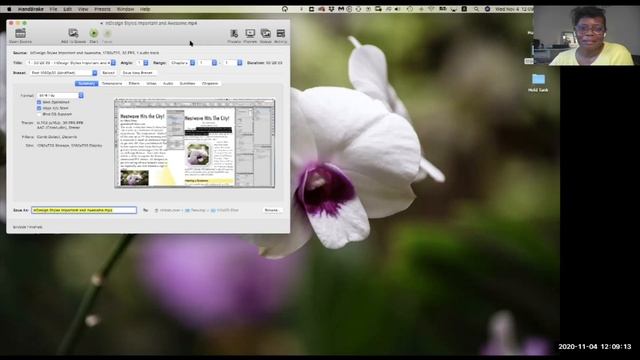The image size is (640, 360).
Task: Switch to the Audio tab
Action: [x=168, y=83]
